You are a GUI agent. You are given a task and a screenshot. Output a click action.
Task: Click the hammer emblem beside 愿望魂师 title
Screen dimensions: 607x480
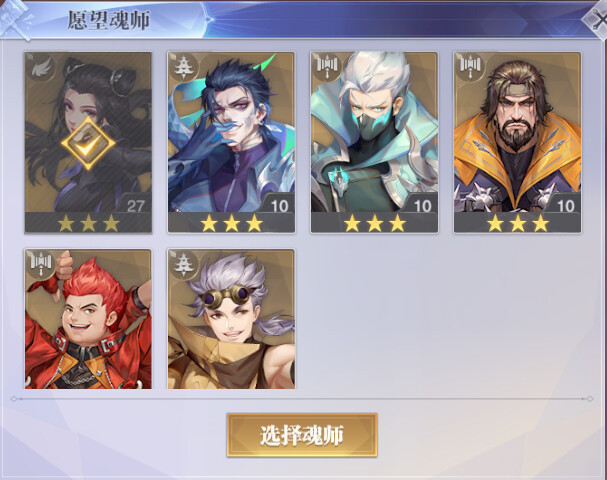tap(16, 19)
